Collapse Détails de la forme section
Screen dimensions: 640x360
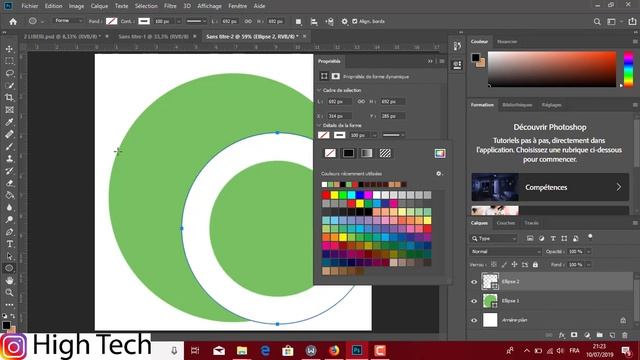point(319,125)
